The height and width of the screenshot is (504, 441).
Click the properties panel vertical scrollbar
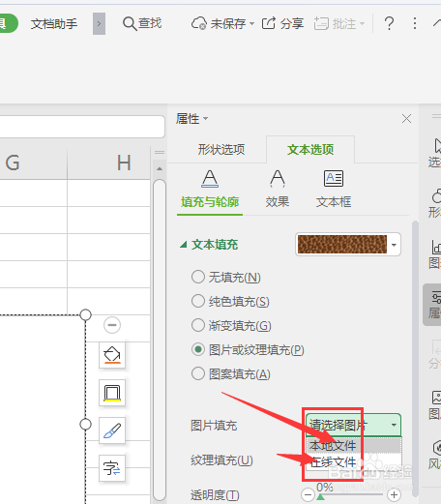click(x=415, y=358)
